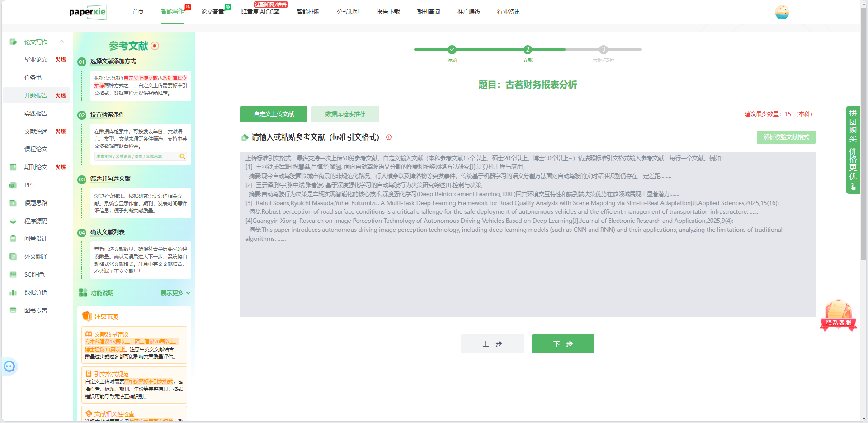Click the 解析校验文献格式 button

[x=786, y=137]
